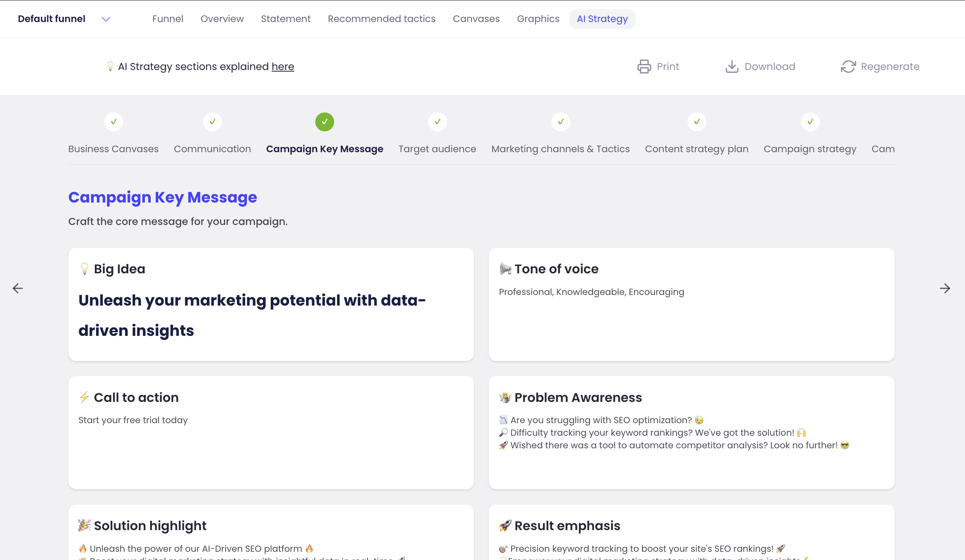This screenshot has width=965, height=560.
Task: Click the Solution highlight party icon
Action: (84, 525)
